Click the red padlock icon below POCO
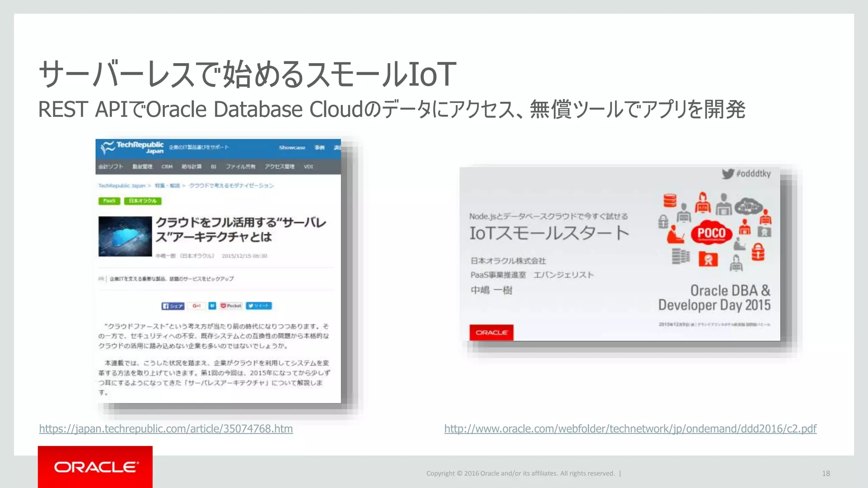868x488 pixels. click(x=758, y=252)
